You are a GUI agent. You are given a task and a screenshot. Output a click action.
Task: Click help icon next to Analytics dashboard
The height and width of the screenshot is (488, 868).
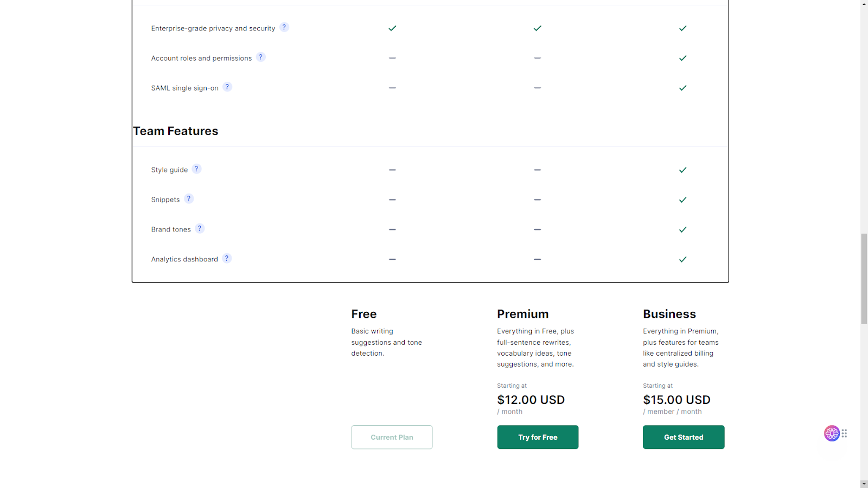pos(227,258)
